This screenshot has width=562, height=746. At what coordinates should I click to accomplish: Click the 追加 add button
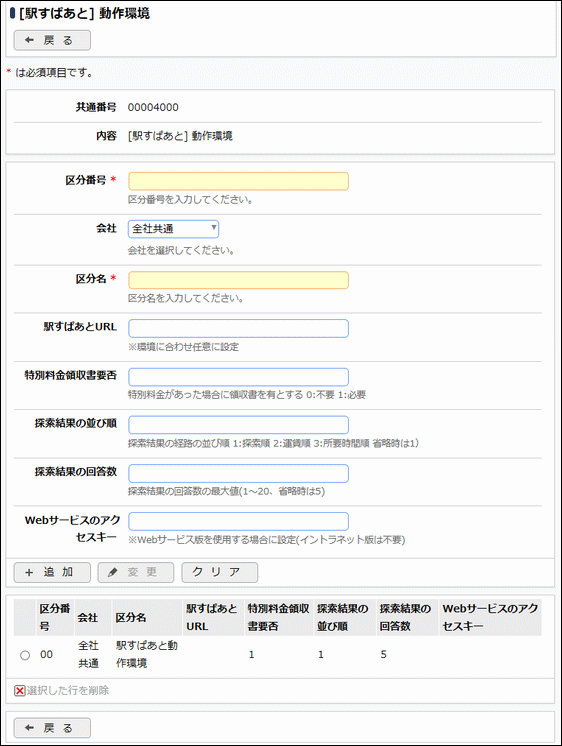(52, 572)
